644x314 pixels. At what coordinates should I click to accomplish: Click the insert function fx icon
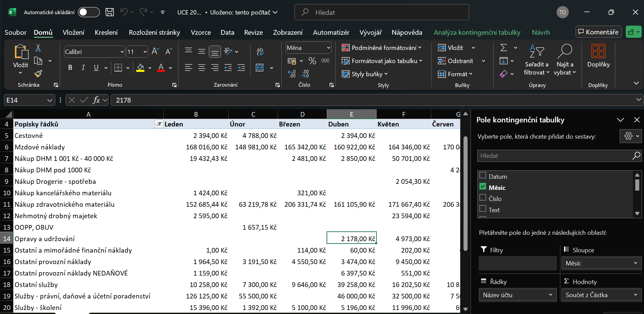coord(96,100)
